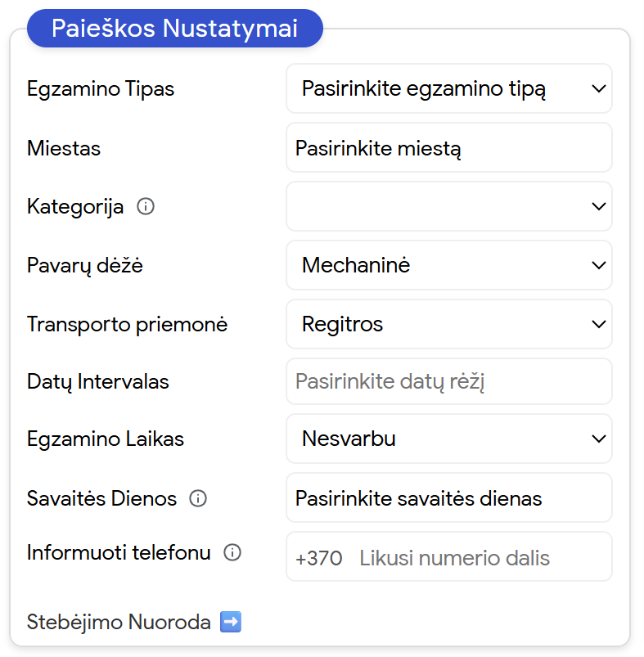Image resolution: width=644 pixels, height=657 pixels.
Task: Click chevron on Pavarų dėžė selector
Action: tap(598, 265)
